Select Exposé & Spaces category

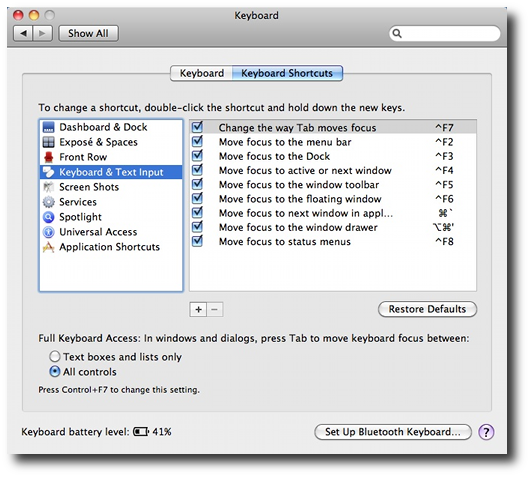[111, 142]
